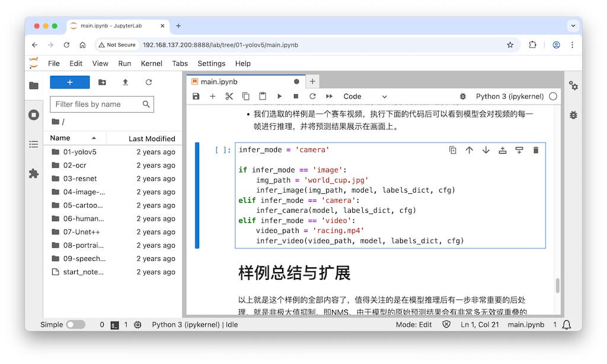
Task: Open the Extension Manager puzzle icon
Action: coord(34,173)
